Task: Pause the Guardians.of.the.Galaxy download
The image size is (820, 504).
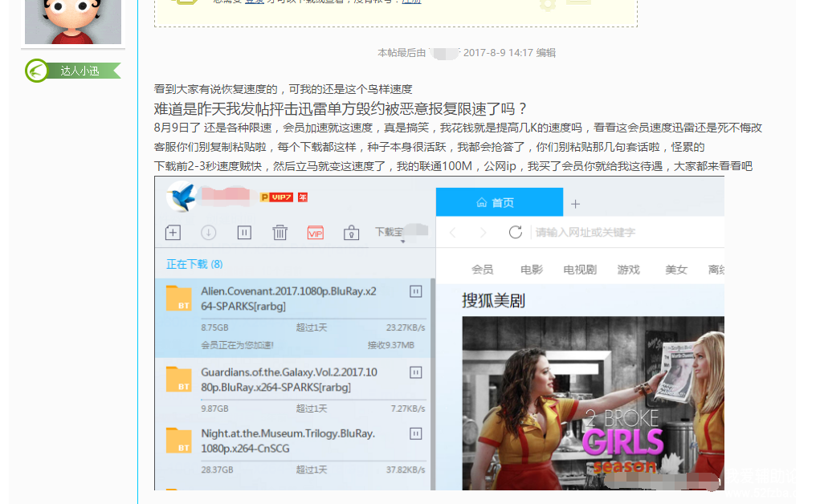Action: pyautogui.click(x=416, y=372)
